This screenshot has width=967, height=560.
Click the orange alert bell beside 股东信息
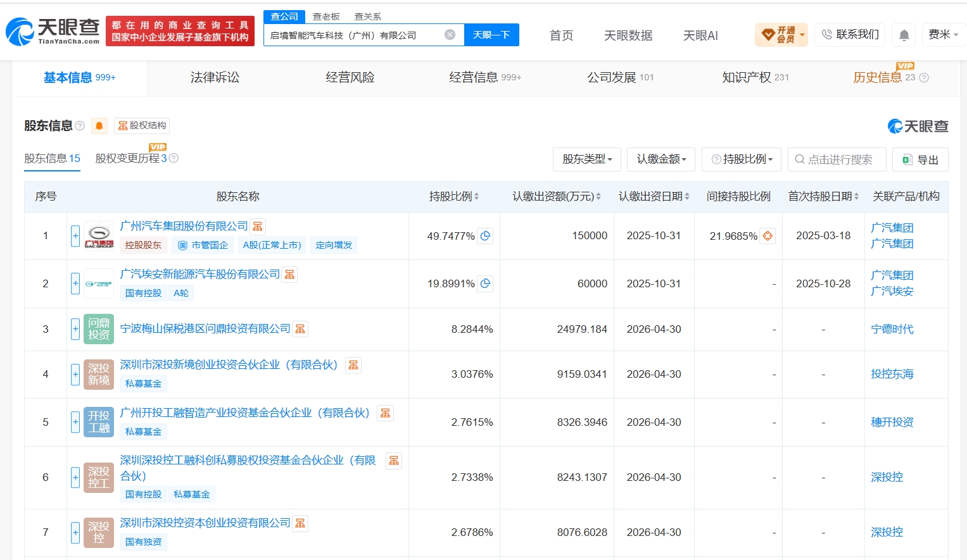(x=99, y=126)
